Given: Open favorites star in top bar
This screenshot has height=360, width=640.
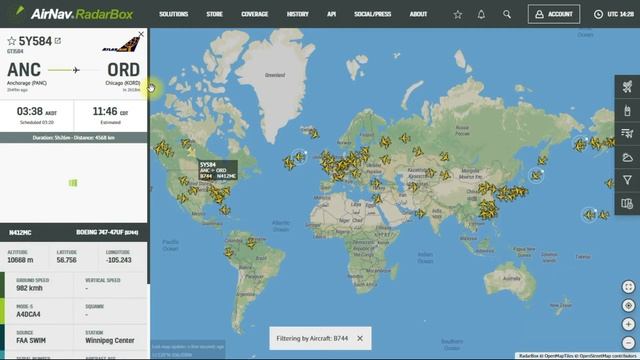Looking at the screenshot, I should [458, 15].
